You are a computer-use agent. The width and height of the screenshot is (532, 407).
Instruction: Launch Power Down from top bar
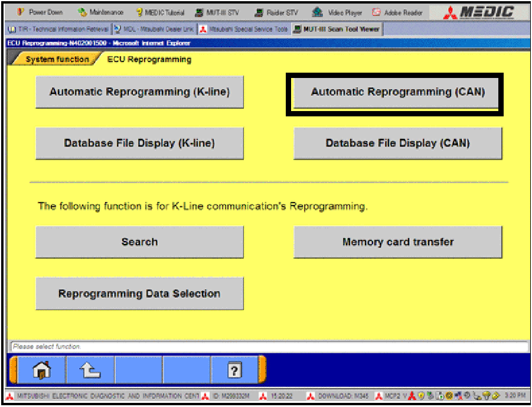point(40,12)
